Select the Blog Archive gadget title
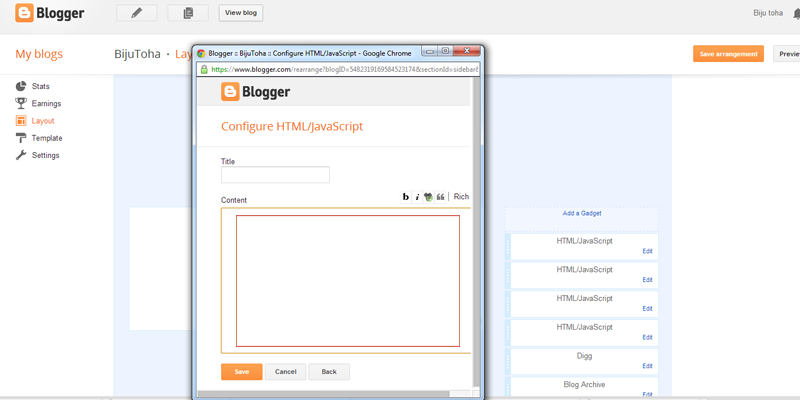The image size is (800, 400). pos(584,385)
